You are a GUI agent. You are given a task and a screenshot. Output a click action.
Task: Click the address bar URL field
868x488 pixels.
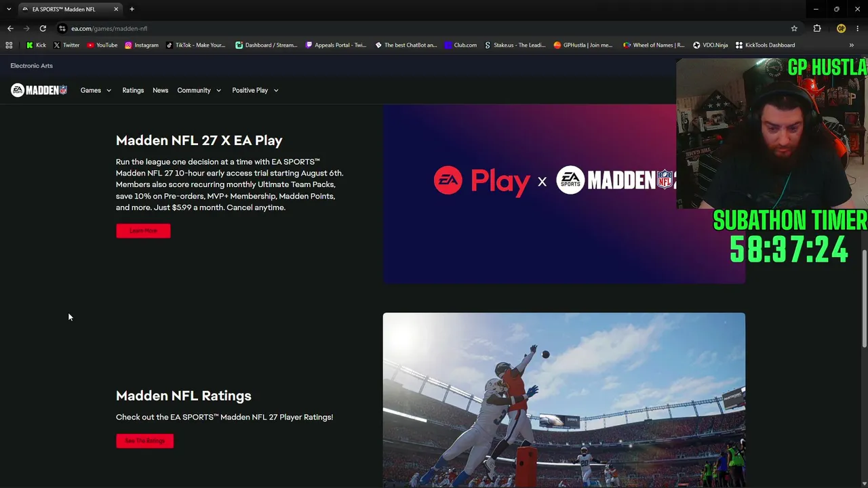pos(427,28)
